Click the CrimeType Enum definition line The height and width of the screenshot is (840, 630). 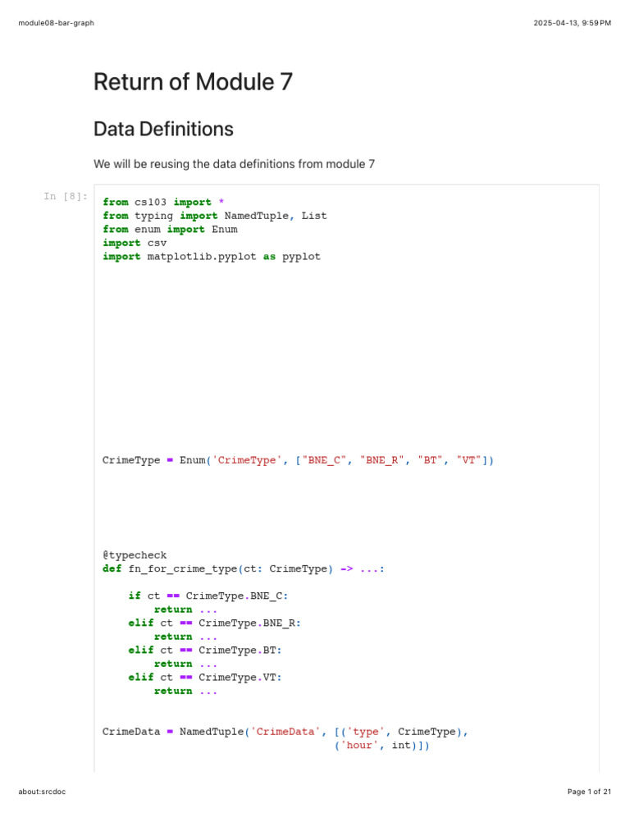coord(298,460)
